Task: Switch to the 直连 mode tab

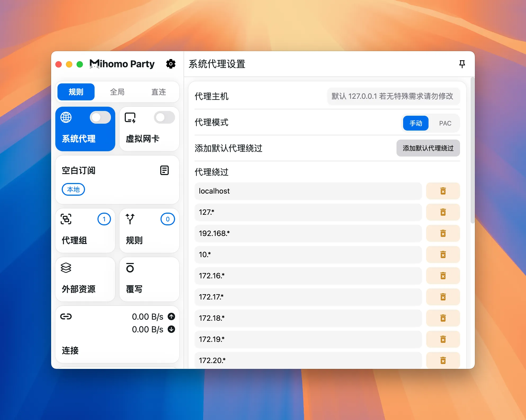Action: [x=158, y=92]
